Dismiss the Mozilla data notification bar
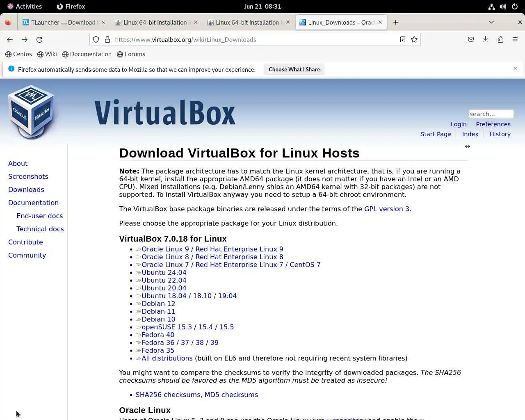This screenshot has height=420, width=525. (515, 68)
